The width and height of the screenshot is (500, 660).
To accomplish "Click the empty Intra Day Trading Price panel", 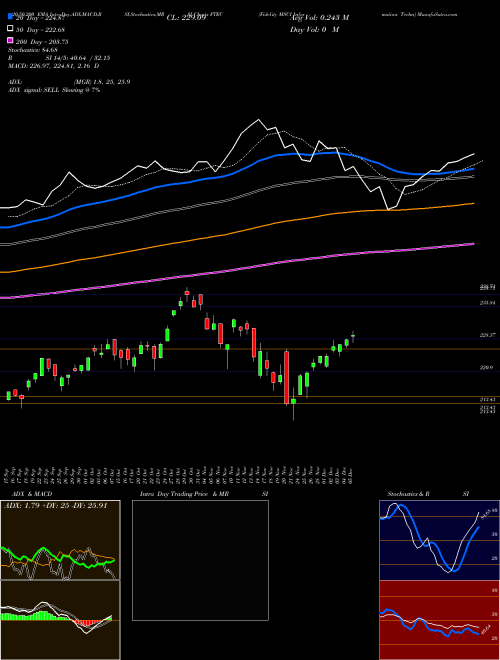I will (200, 560).
